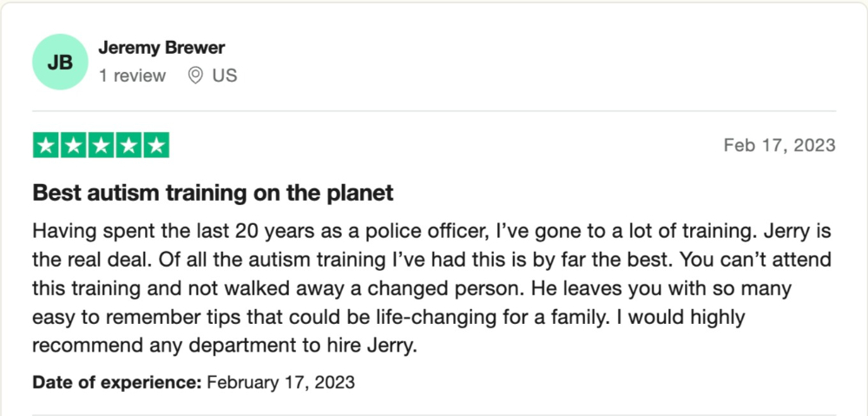Open Jeremy Brewer's reviewer profile name
The height and width of the screenshot is (416, 868).
161,48
